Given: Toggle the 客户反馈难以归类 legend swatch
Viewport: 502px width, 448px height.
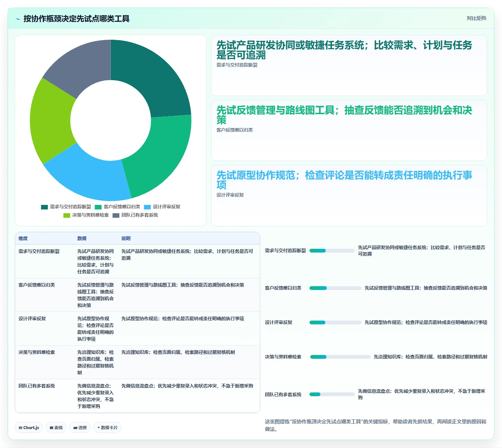Looking at the screenshot, I should point(98,207).
